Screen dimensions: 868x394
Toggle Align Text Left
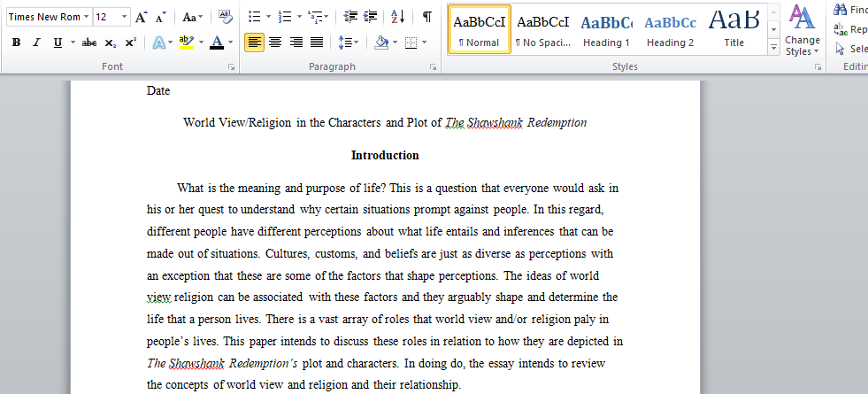254,42
